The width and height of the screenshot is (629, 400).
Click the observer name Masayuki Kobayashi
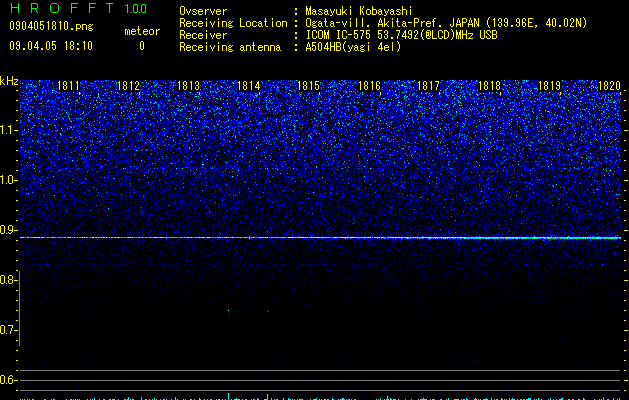pyautogui.click(x=359, y=11)
